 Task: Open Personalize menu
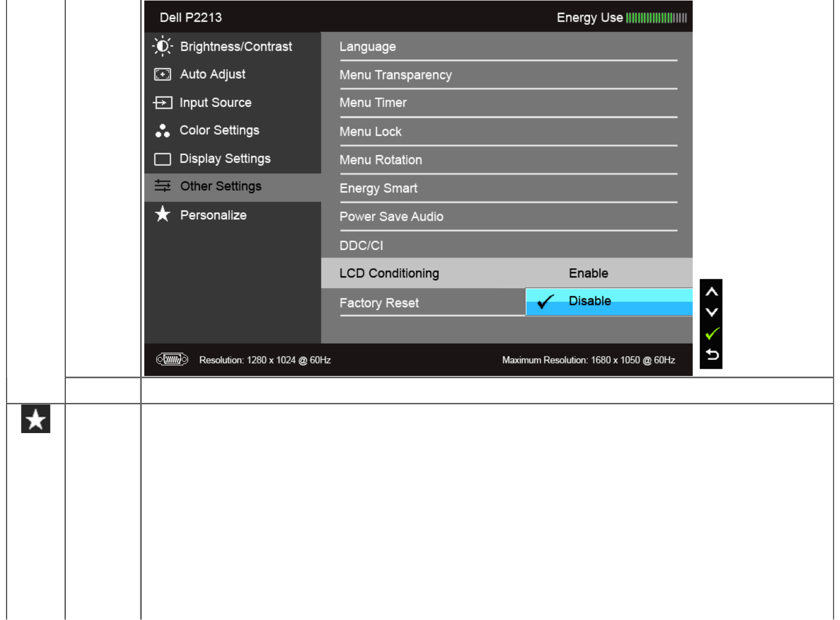pos(233,215)
